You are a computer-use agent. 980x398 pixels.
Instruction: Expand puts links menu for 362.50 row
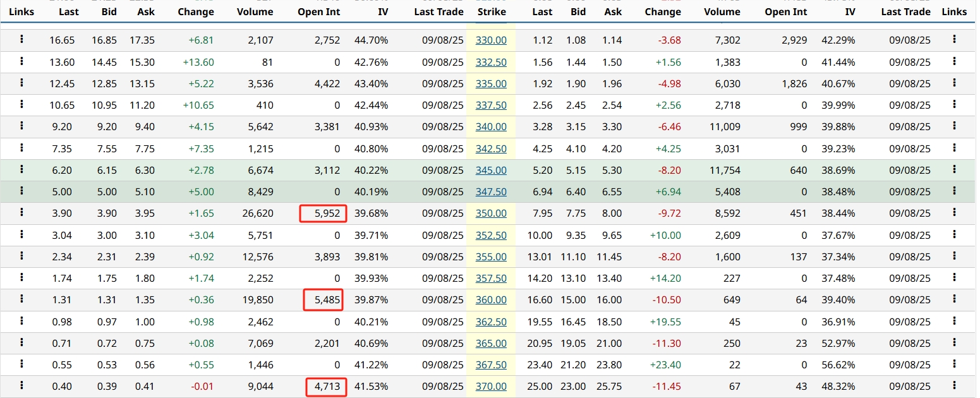pyautogui.click(x=953, y=322)
